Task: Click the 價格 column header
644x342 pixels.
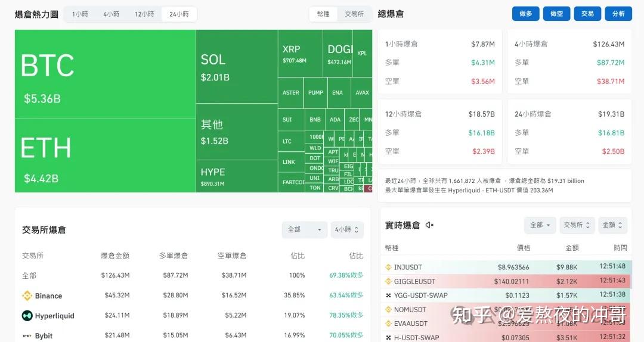Action: point(524,248)
